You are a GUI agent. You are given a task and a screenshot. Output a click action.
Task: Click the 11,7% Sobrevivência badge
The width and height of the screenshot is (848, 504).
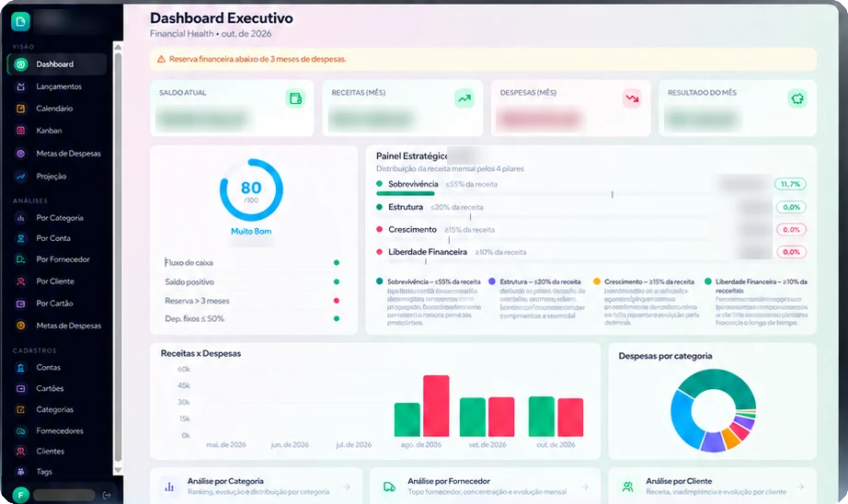[x=790, y=185]
